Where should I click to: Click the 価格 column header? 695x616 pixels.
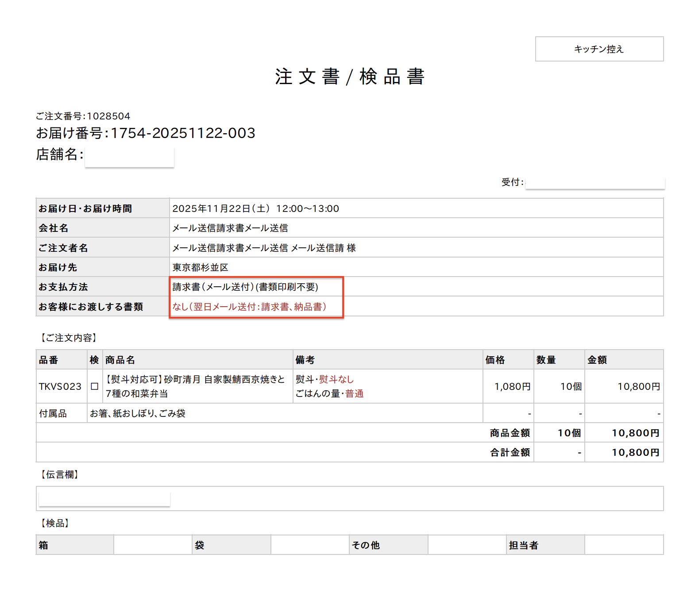click(508, 360)
